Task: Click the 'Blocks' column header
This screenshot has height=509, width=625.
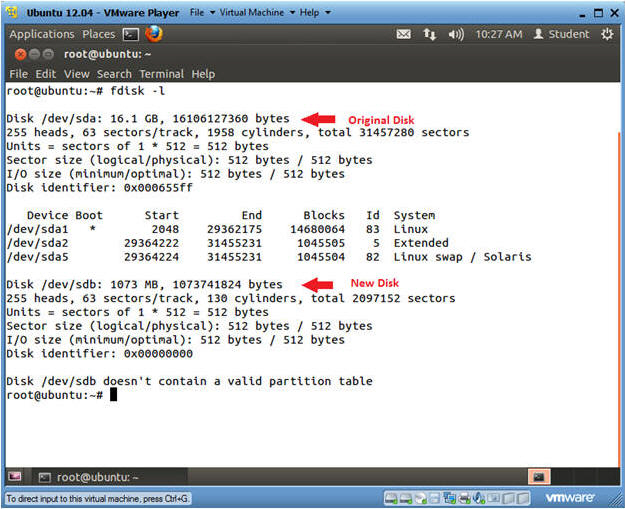Action: (324, 215)
